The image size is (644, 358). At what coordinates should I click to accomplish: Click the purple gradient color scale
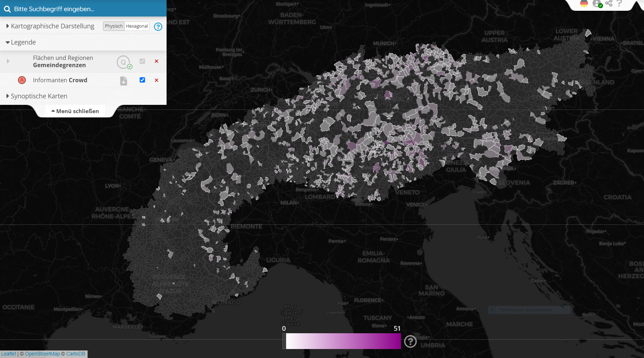[x=343, y=341]
